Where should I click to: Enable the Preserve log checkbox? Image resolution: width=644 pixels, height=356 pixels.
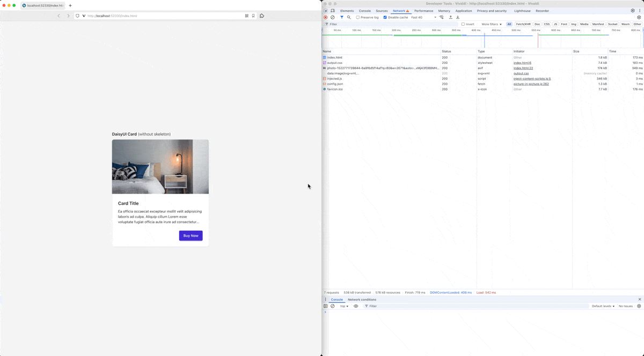(358, 17)
